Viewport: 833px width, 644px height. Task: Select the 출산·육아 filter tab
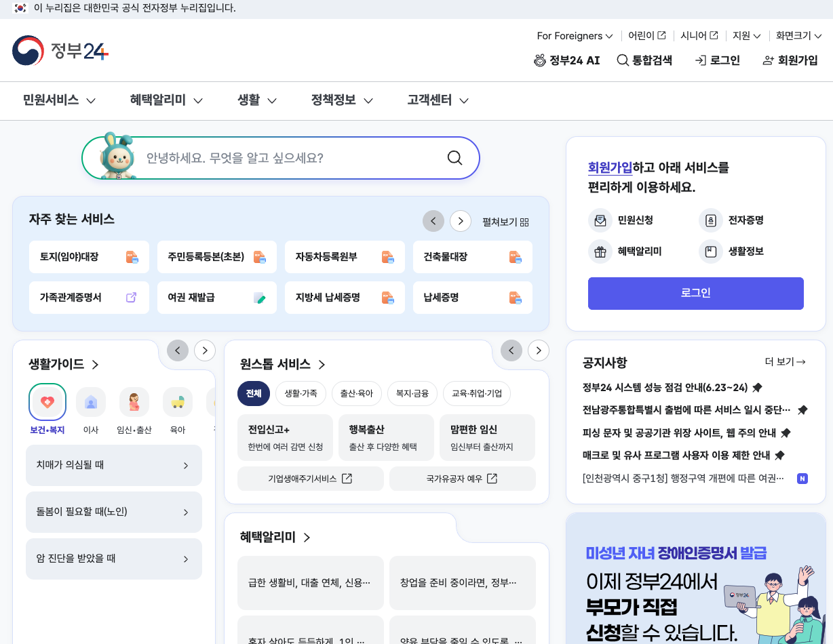[x=357, y=393]
